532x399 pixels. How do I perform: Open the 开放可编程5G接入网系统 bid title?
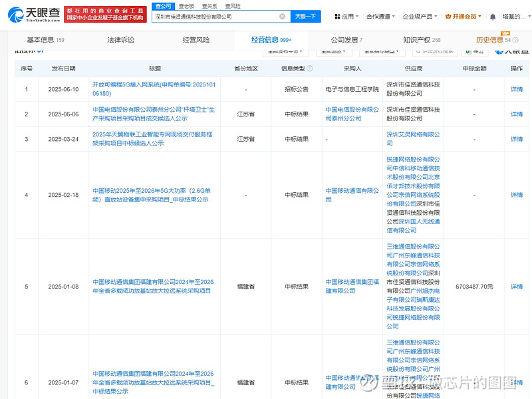point(154,89)
